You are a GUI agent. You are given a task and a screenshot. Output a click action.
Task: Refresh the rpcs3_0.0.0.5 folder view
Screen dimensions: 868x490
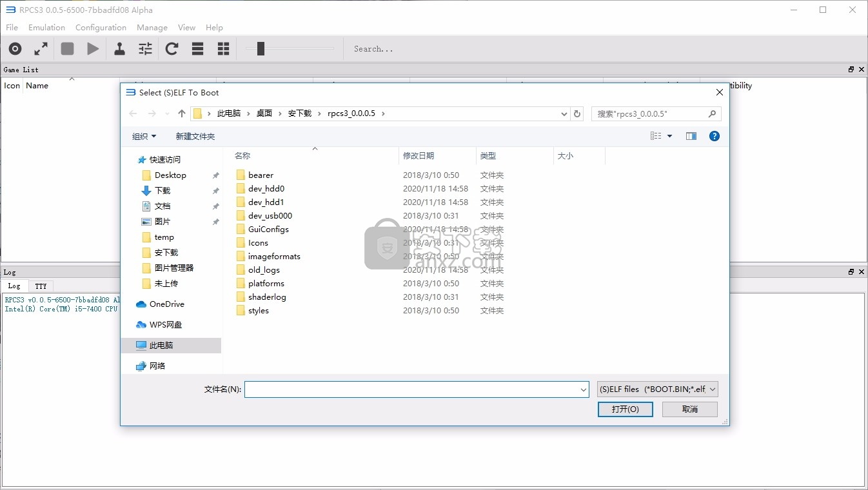[577, 113]
